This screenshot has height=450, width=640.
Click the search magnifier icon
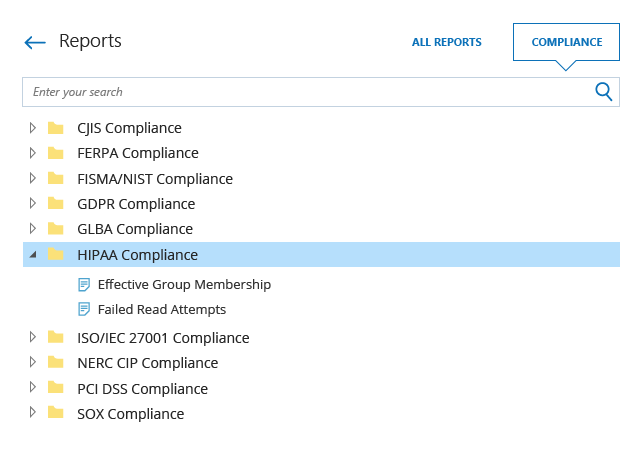pos(603,92)
